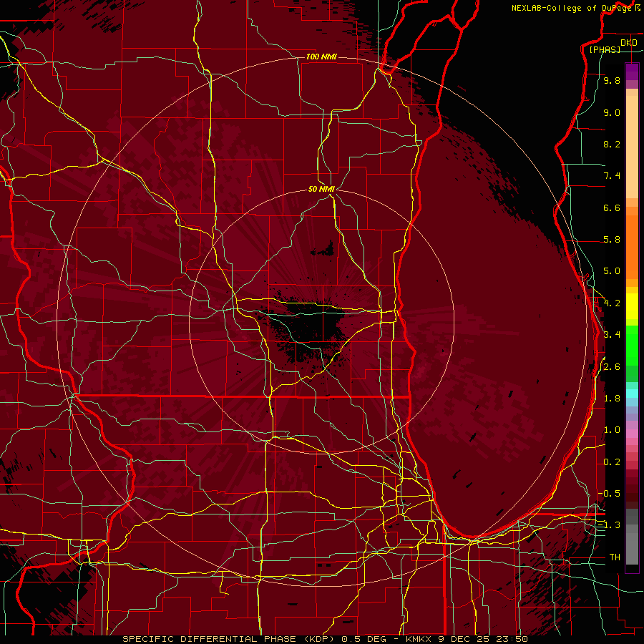Click the 1.0 scale value
The height and width of the screenshot is (644, 644).
click(x=612, y=430)
